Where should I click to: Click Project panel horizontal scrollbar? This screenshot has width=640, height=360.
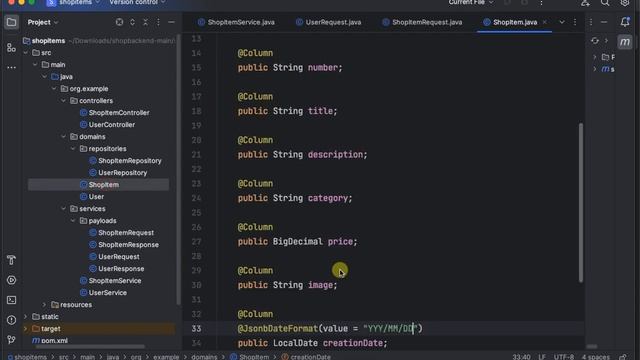(x=91, y=347)
